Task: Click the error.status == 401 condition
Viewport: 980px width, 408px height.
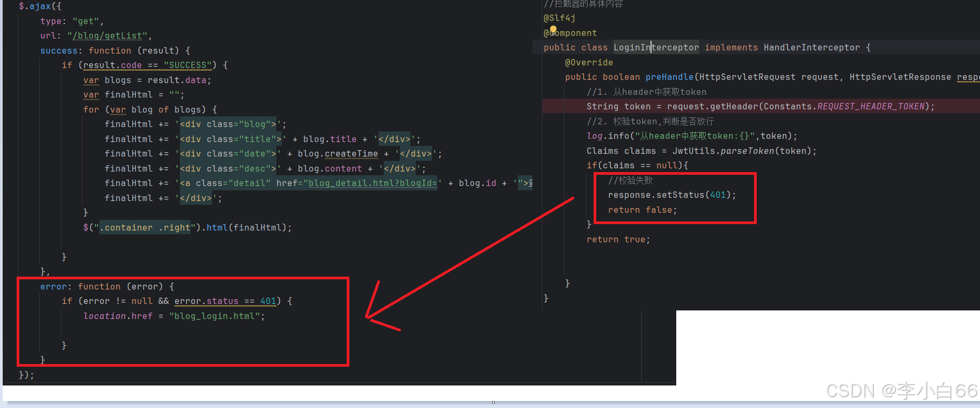Action: [225, 301]
